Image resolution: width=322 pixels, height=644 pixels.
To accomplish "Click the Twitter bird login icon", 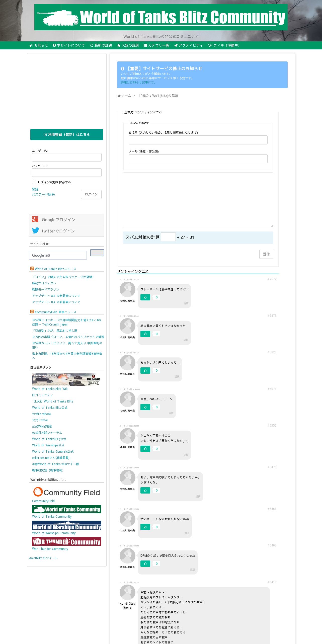I will pyautogui.click(x=35, y=230).
